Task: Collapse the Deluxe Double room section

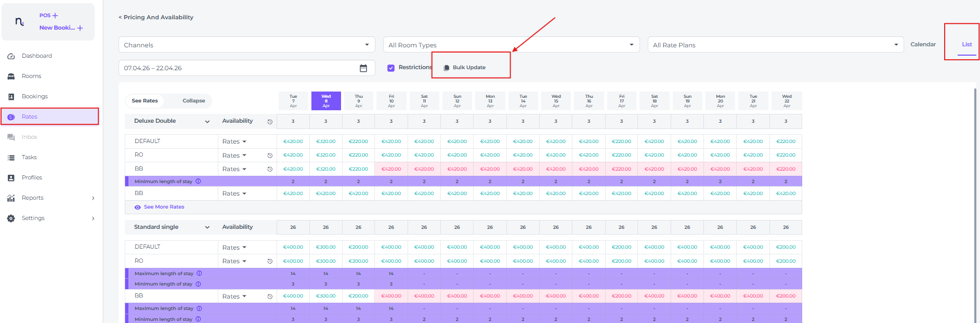Action: click(x=207, y=122)
